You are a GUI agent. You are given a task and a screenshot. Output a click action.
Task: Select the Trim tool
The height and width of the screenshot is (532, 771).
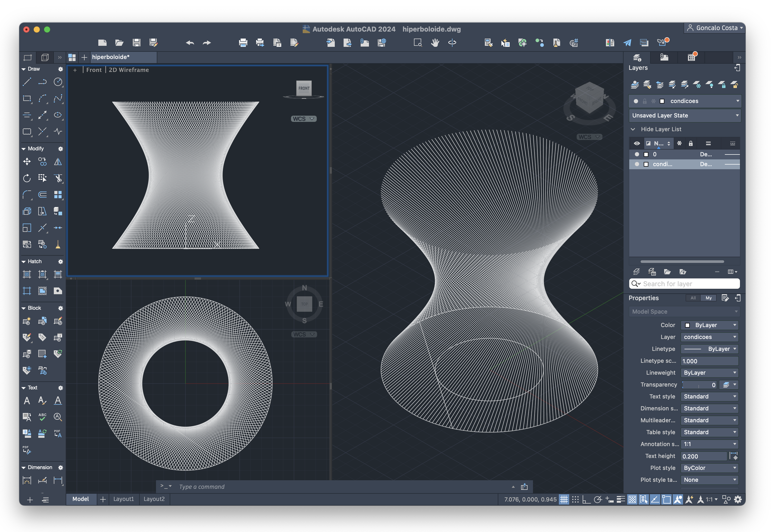pos(58,178)
